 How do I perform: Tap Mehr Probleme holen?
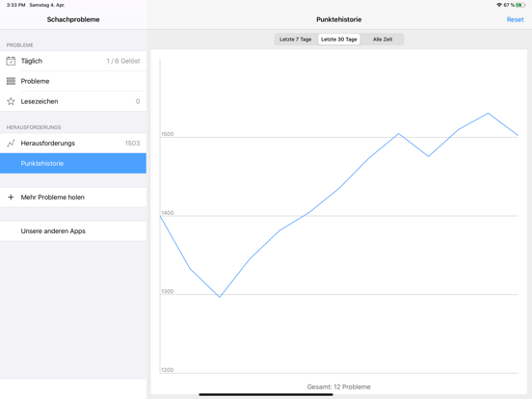[x=73, y=198]
